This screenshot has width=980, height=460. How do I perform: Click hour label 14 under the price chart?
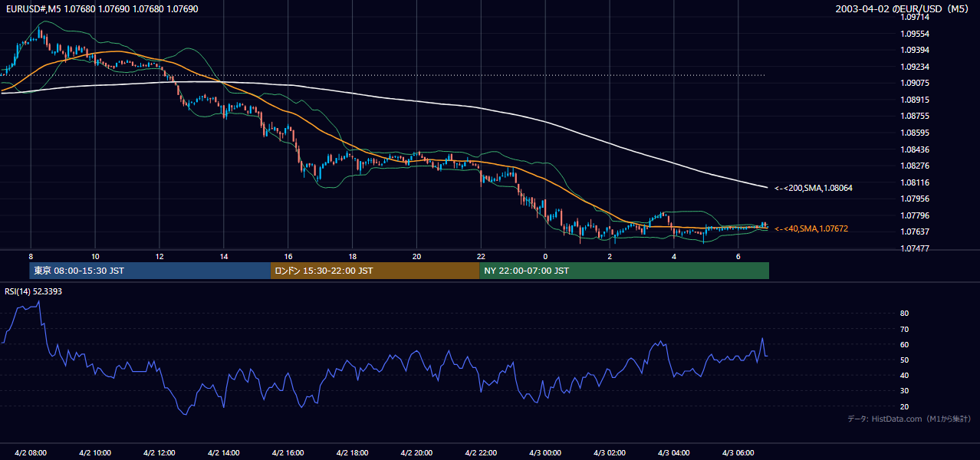pos(224,256)
